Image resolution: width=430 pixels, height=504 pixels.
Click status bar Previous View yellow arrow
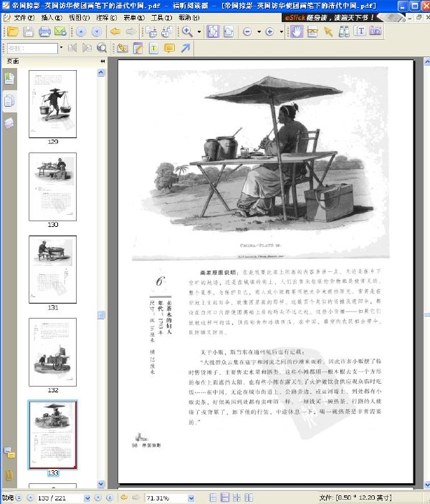coord(123,498)
